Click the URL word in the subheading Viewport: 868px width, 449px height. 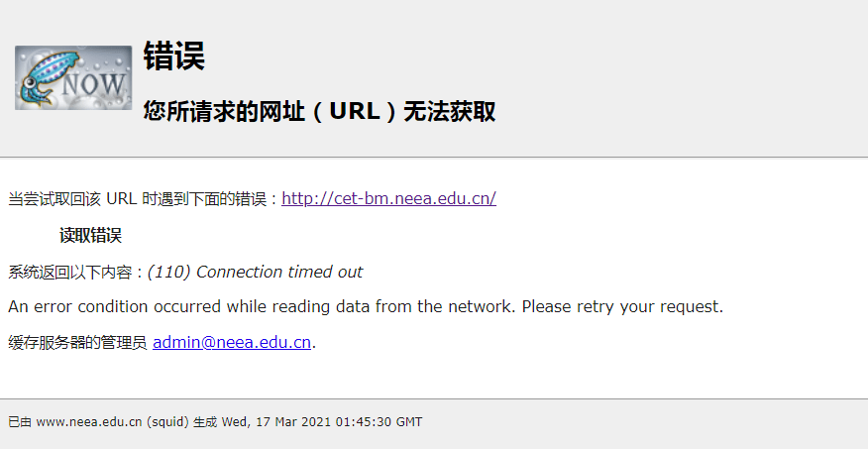pyautogui.click(x=355, y=111)
